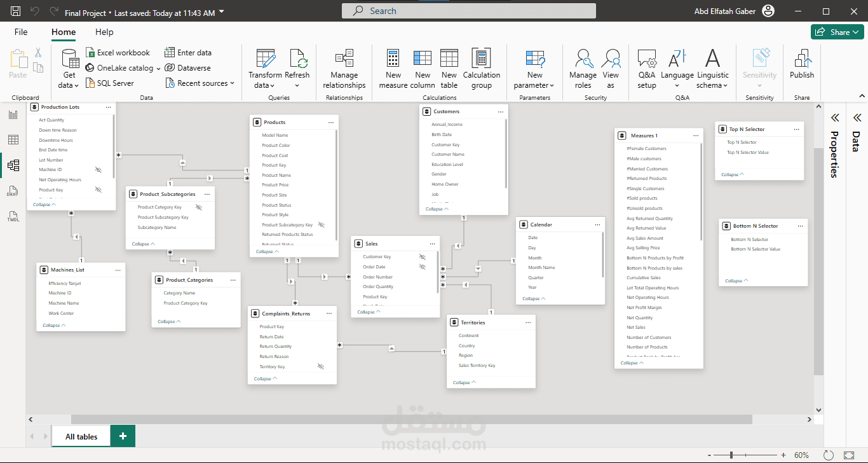This screenshot has width=868, height=463.
Task: Click the SQL Server source
Action: pyautogui.click(x=109, y=83)
